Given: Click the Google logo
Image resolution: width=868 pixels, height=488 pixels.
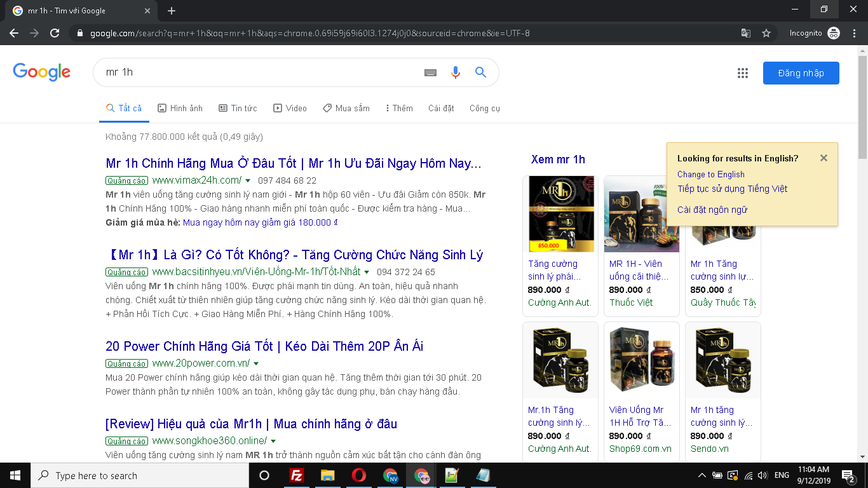Looking at the screenshot, I should (x=42, y=72).
